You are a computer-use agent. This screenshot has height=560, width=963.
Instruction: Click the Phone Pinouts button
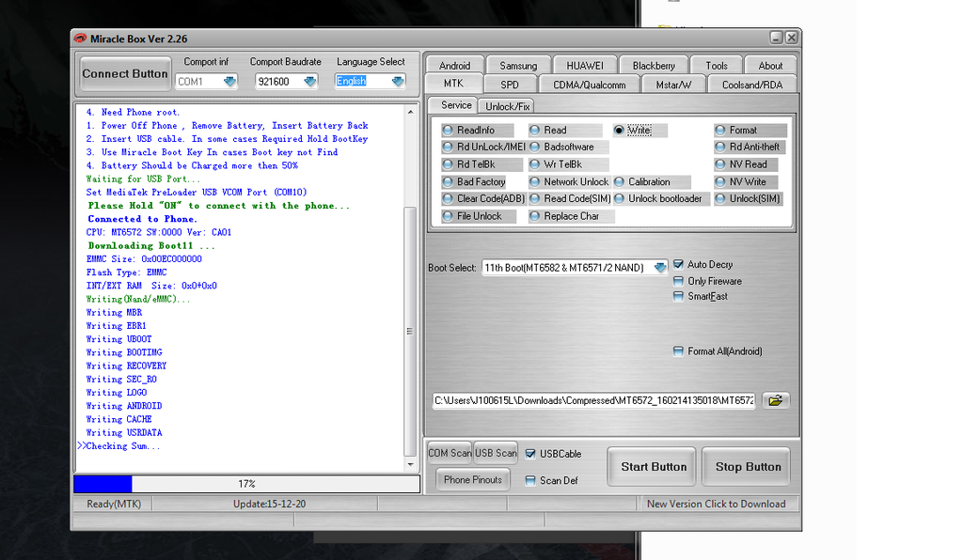tap(471, 480)
